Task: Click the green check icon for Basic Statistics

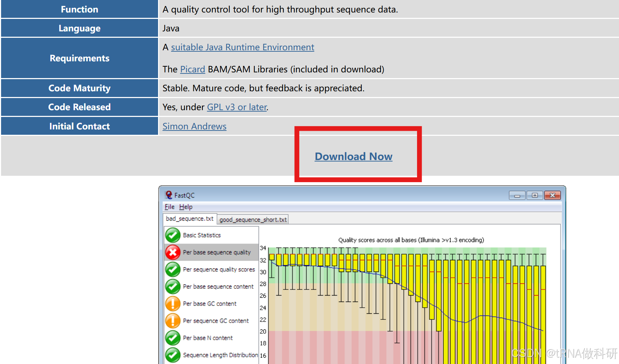Action: pyautogui.click(x=173, y=235)
